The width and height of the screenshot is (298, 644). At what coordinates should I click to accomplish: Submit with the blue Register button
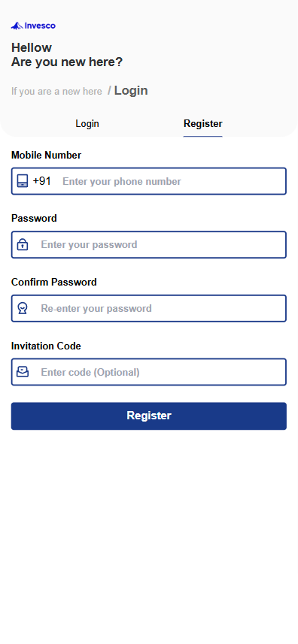click(x=149, y=416)
